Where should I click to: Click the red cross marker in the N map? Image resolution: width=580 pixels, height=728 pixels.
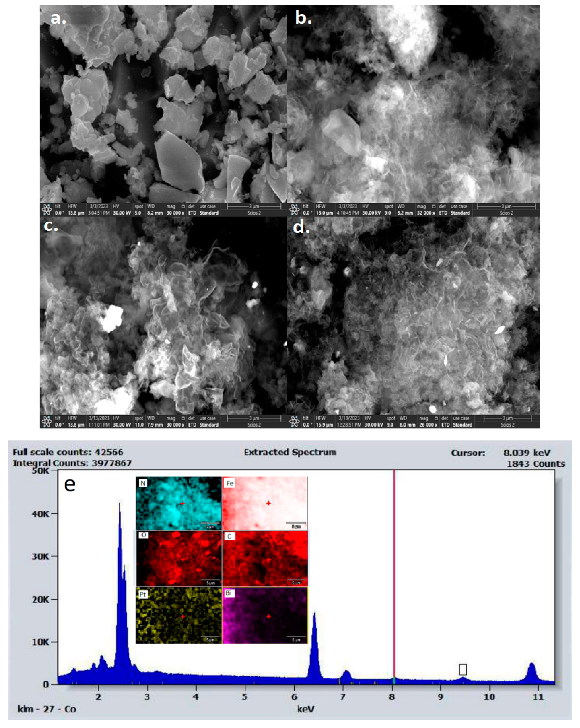[182, 503]
